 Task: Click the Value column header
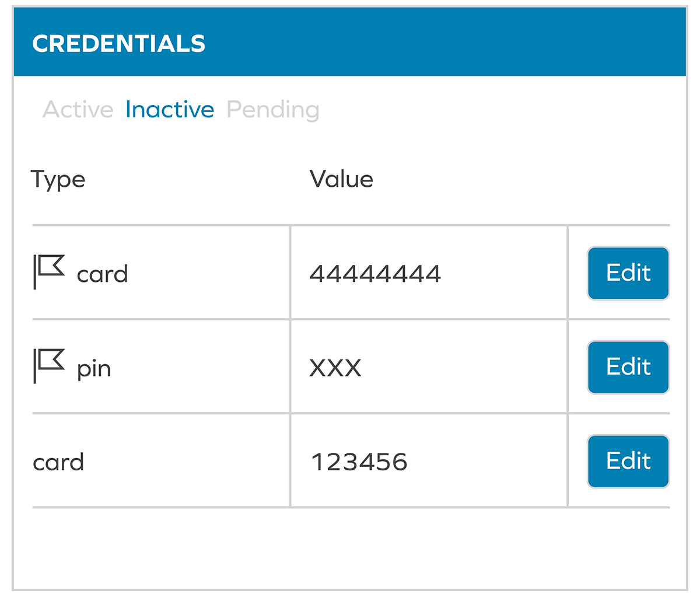pos(341,179)
